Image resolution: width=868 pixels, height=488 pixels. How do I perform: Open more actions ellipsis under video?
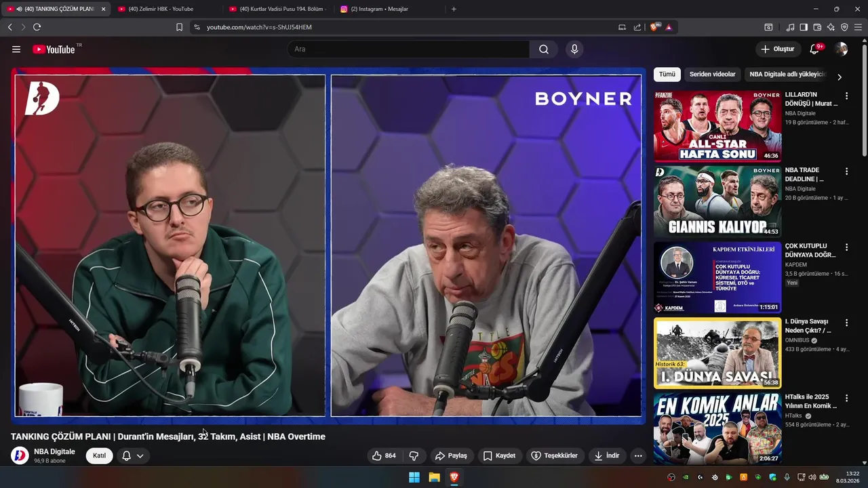click(x=638, y=455)
